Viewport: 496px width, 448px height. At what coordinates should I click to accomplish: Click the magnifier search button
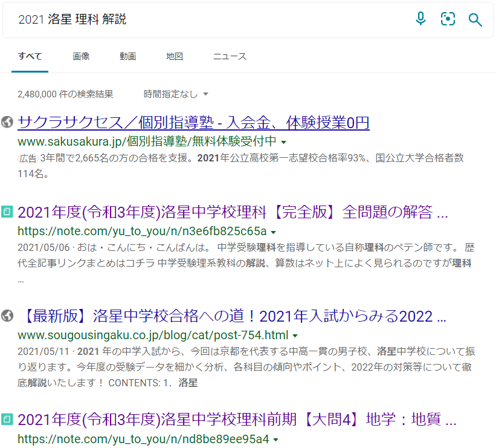click(475, 19)
